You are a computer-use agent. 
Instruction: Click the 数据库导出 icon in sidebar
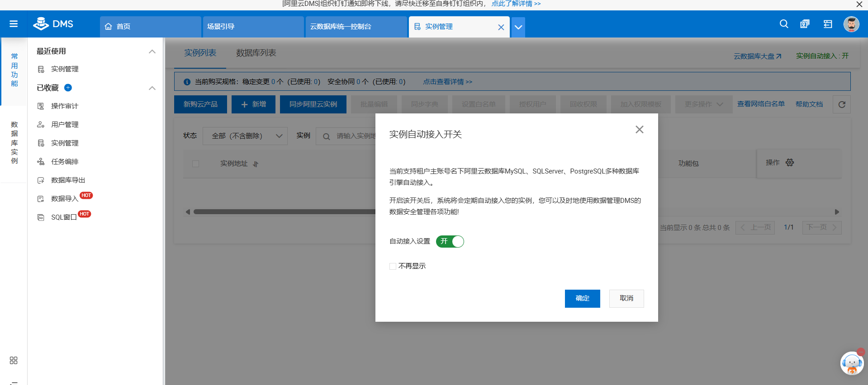click(x=41, y=180)
